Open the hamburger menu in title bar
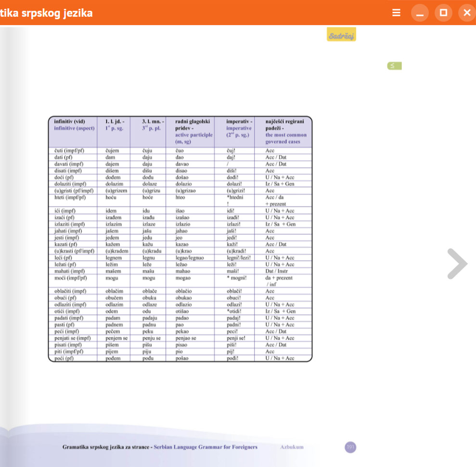The height and width of the screenshot is (467, 476). coord(396,13)
